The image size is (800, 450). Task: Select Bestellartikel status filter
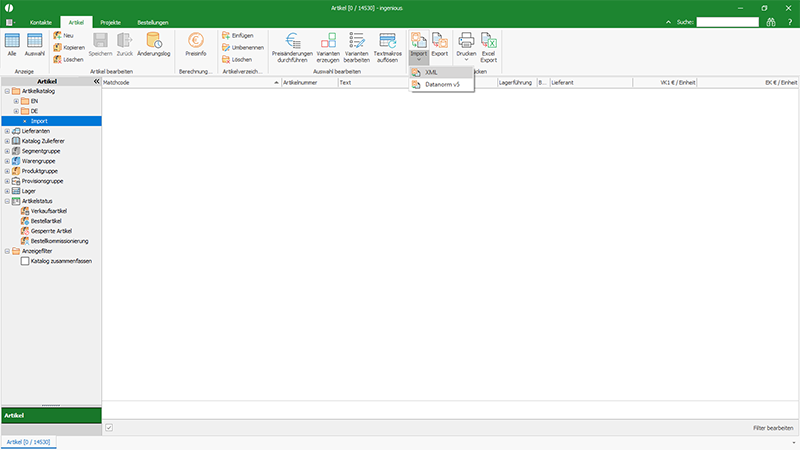(x=46, y=221)
